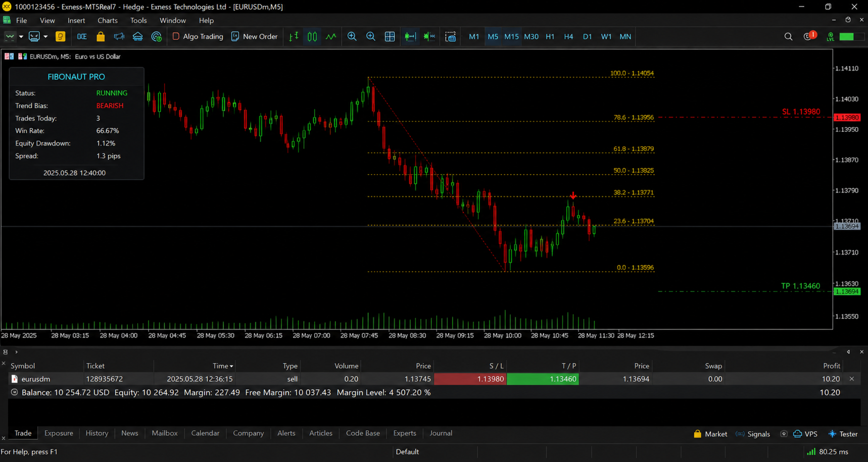Screen dimensions: 868x462
Task: Click the first small icon before EURUSDm, M5 title
Action: tap(9, 57)
